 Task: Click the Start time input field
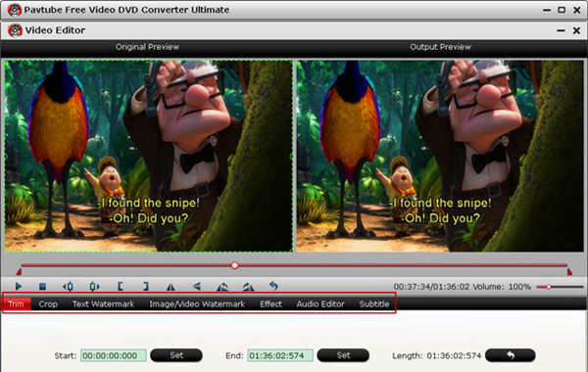pyautogui.click(x=114, y=355)
